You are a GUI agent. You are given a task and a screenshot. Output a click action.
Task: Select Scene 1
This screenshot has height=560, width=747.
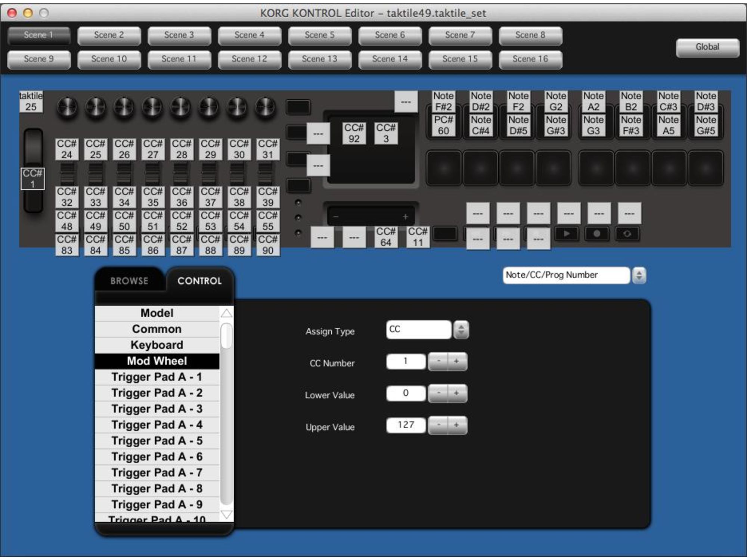[x=39, y=35]
